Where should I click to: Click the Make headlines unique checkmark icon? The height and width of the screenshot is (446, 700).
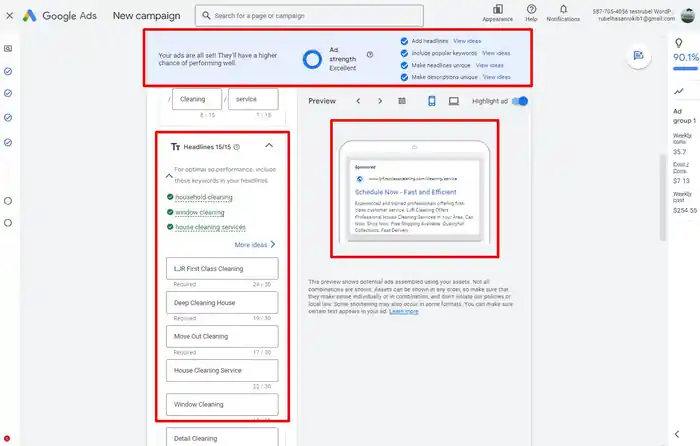tap(404, 65)
